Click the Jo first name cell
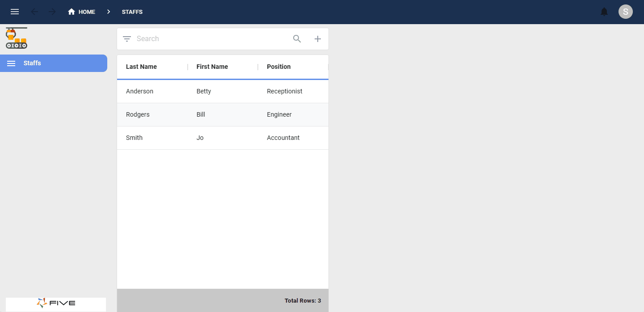 pyautogui.click(x=200, y=138)
